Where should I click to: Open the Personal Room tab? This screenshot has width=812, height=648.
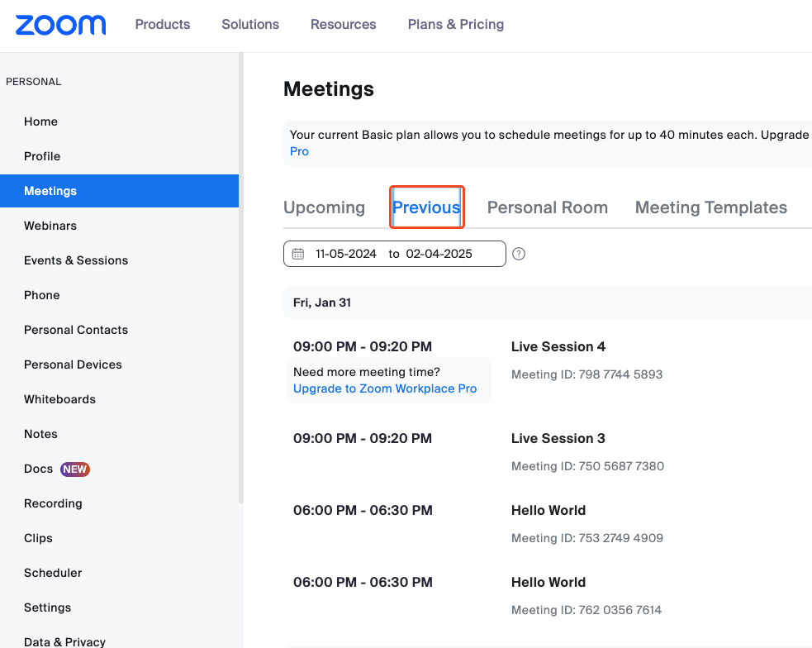click(548, 207)
